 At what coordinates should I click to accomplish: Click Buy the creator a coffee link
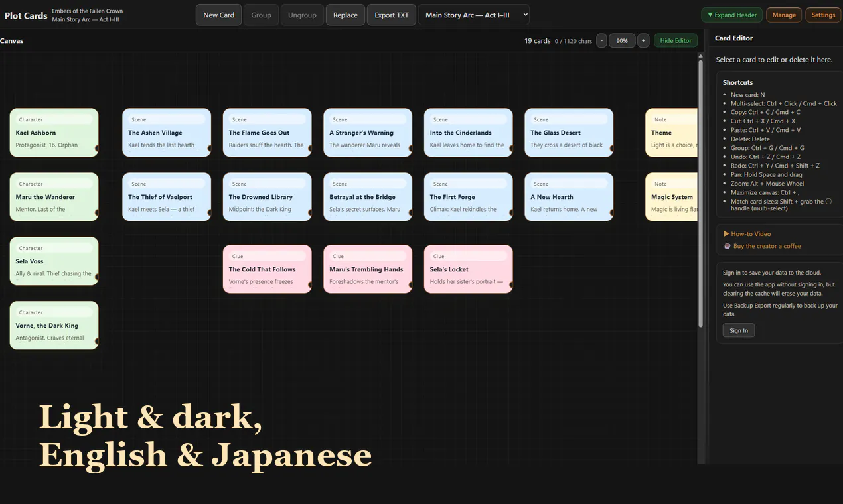(x=762, y=246)
